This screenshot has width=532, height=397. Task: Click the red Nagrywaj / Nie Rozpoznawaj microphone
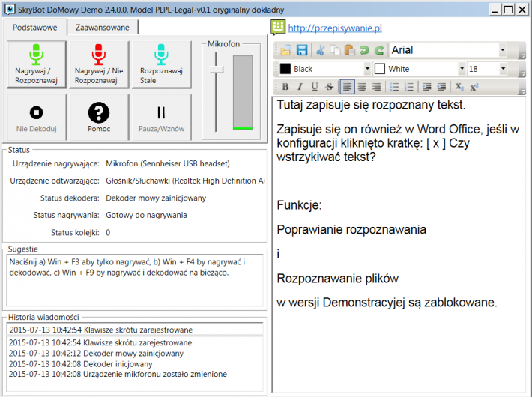[99, 64]
